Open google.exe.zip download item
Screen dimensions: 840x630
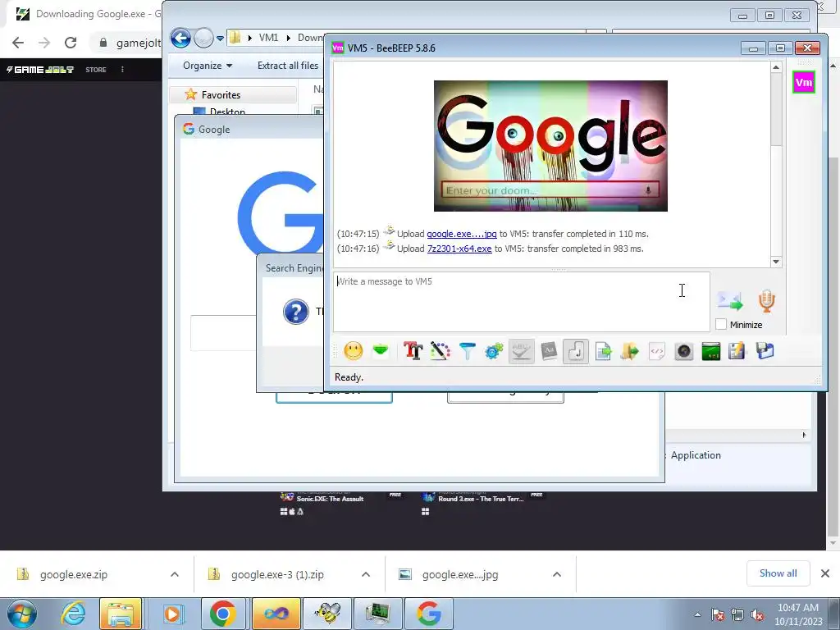tap(74, 574)
